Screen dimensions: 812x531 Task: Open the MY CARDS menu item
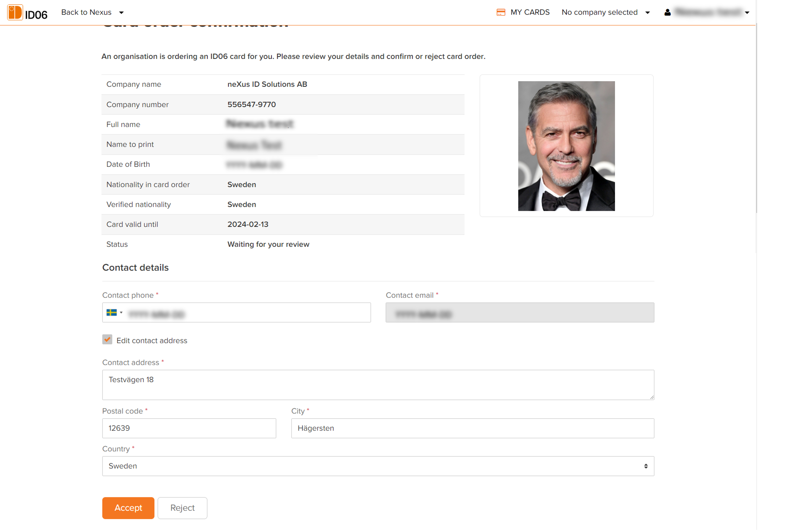[x=529, y=13]
